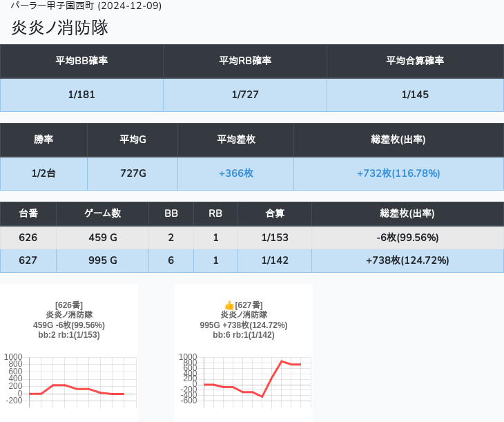Click the 平均BB確率 header
This screenshot has height=422, width=504.
point(81,61)
